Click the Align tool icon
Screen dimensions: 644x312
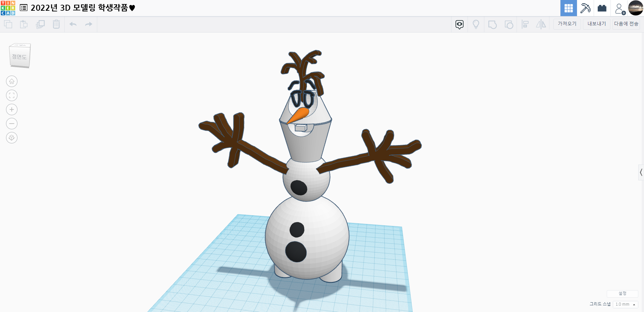tap(525, 25)
